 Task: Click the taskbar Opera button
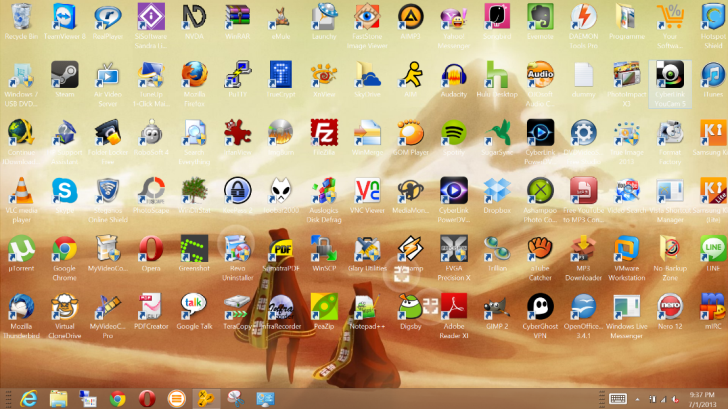pos(147,399)
